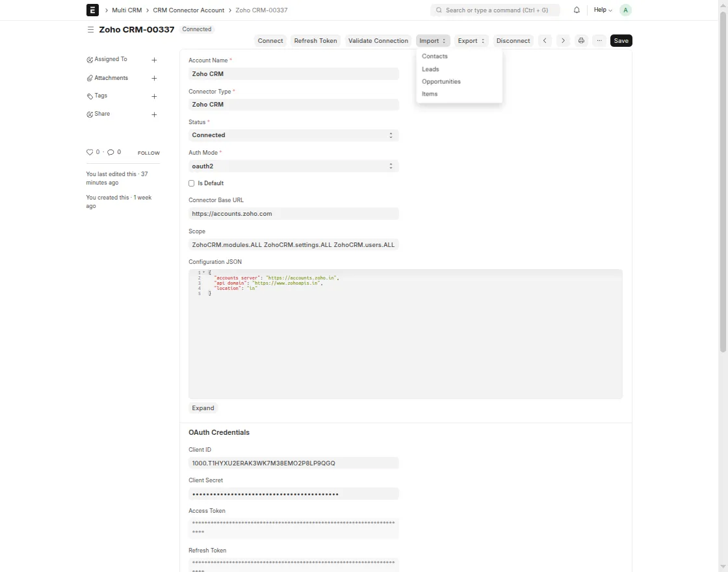This screenshot has height=572, width=728.
Task: Like this document with heart icon
Action: coord(90,152)
